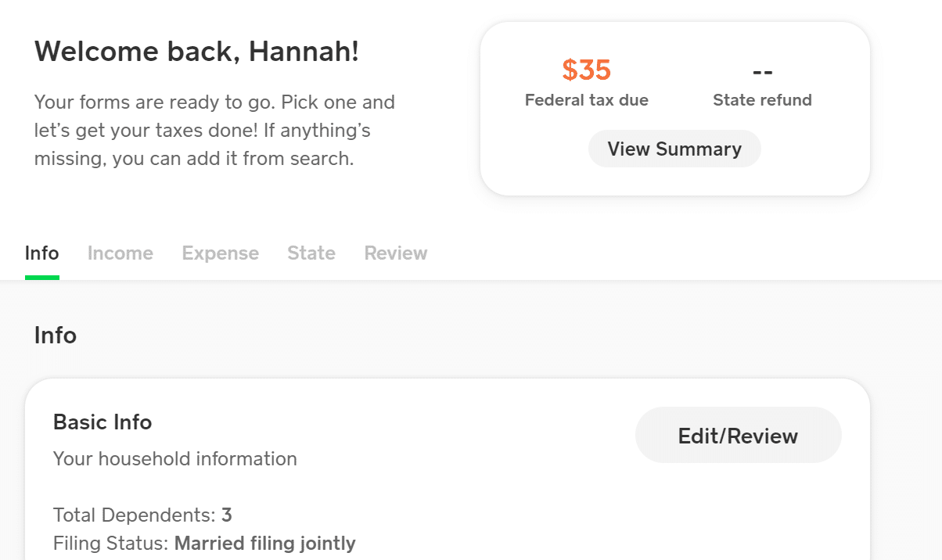The image size is (942, 560).
Task: Click the Total Dependents: 3 line
Action: tap(139, 515)
